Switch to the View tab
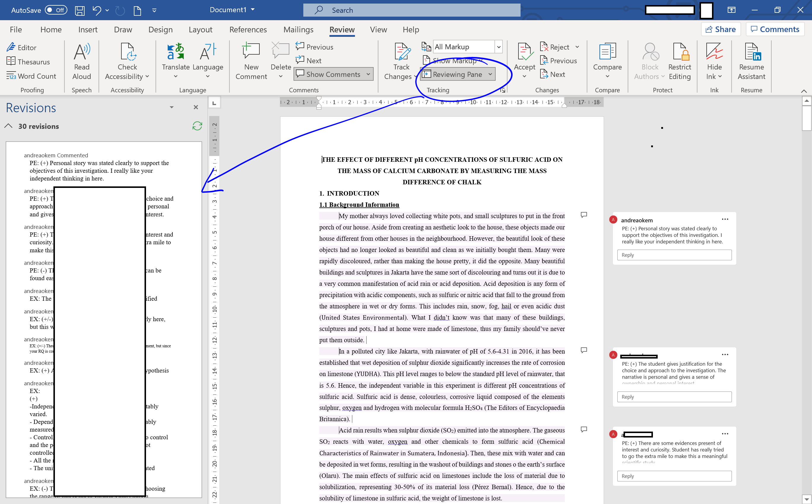This screenshot has height=504, width=812. point(378,30)
